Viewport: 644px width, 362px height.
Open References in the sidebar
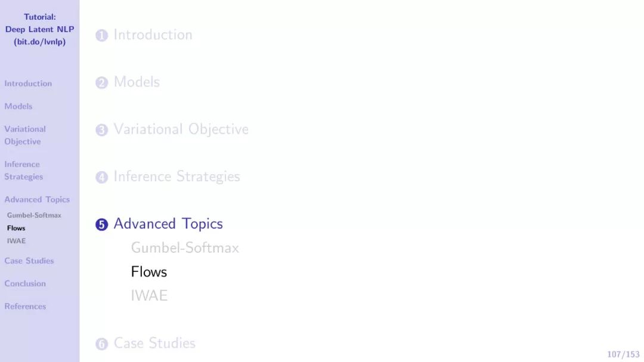tap(25, 306)
